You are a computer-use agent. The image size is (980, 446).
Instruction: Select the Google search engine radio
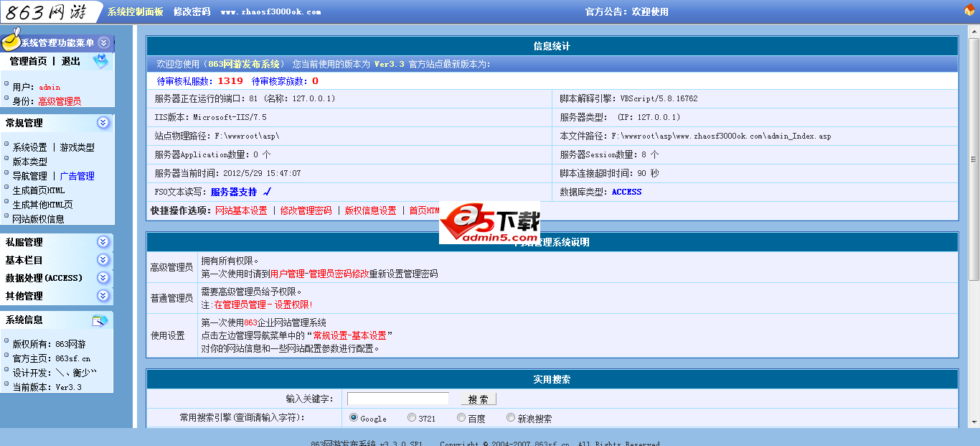coord(354,417)
